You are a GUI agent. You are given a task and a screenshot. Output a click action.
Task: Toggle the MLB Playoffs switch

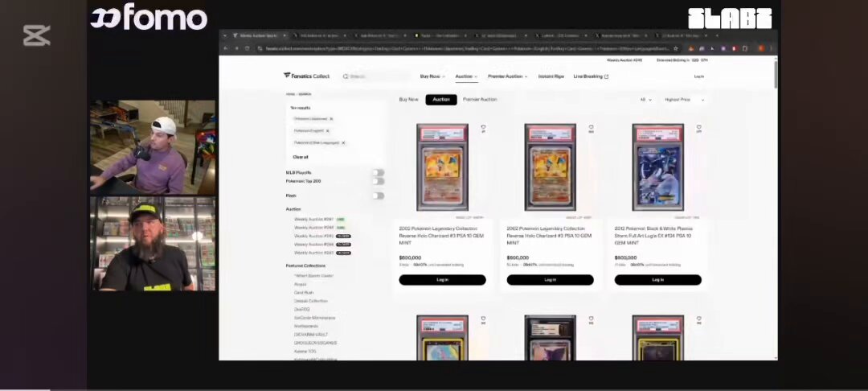point(378,173)
